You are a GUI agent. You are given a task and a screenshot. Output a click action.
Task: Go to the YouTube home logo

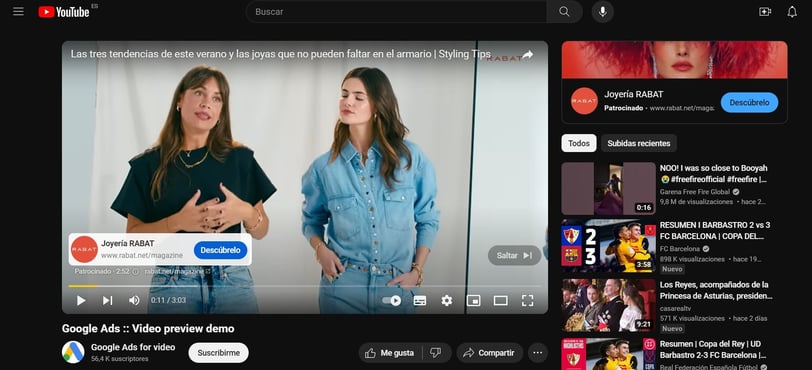64,11
